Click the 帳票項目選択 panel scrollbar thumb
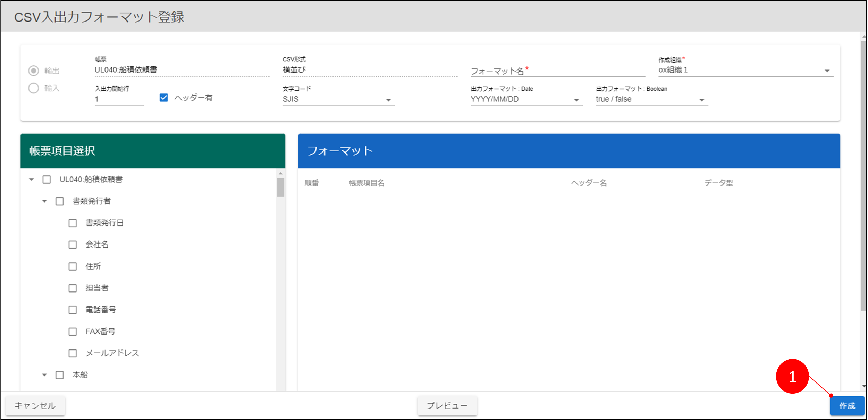 [280, 187]
